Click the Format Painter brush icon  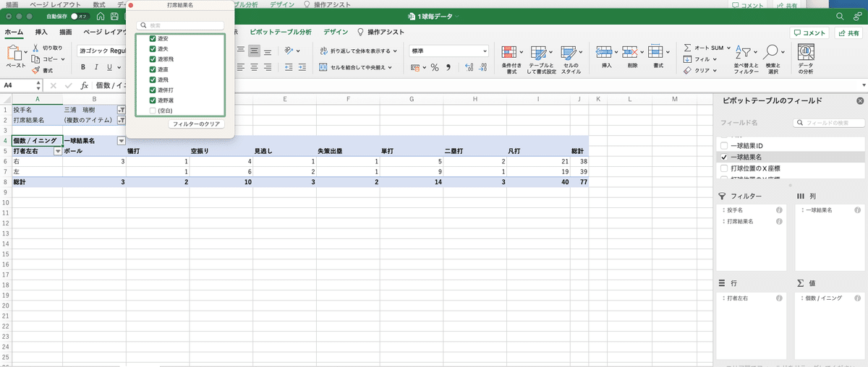tap(35, 70)
